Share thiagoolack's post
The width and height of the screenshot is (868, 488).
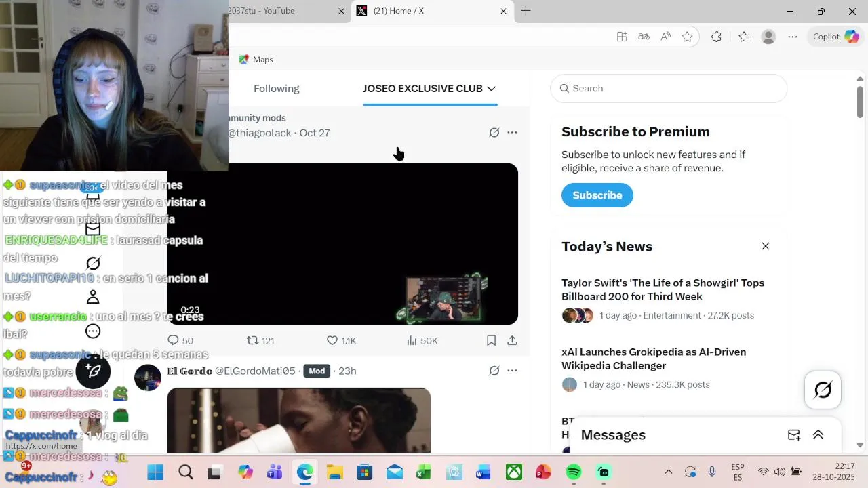coord(512,340)
